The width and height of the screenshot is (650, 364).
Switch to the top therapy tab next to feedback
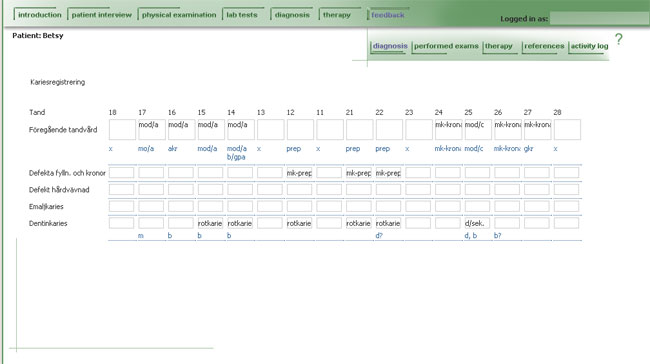(337, 15)
